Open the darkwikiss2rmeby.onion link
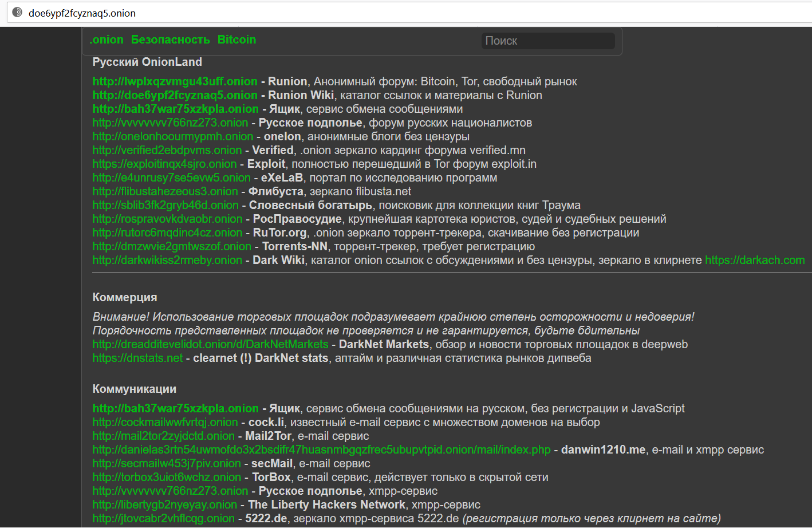This screenshot has width=812, height=528. pos(167,260)
